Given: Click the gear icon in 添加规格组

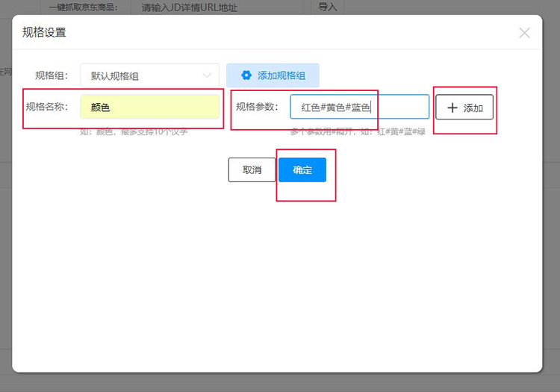Looking at the screenshot, I should tap(246, 75).
